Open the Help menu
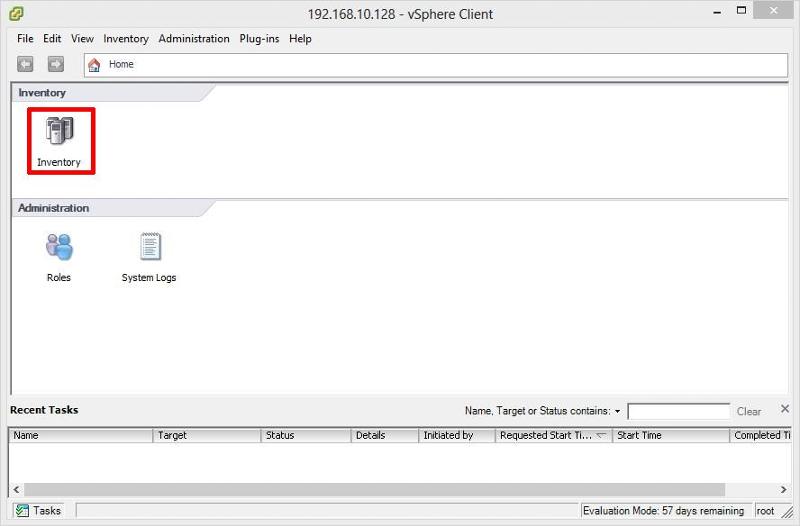Image resolution: width=800 pixels, height=526 pixels. 300,39
